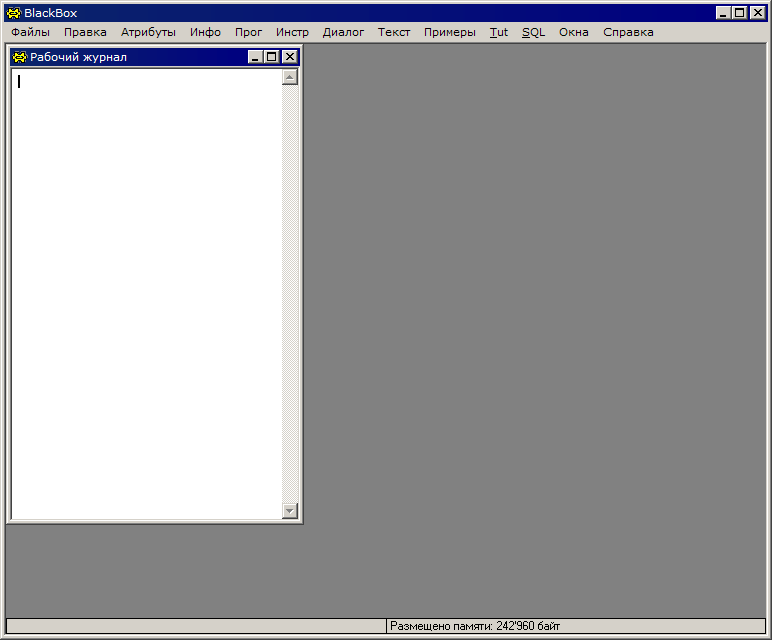Image resolution: width=772 pixels, height=640 pixels.
Task: Open the Правка menu
Action: coord(85,32)
